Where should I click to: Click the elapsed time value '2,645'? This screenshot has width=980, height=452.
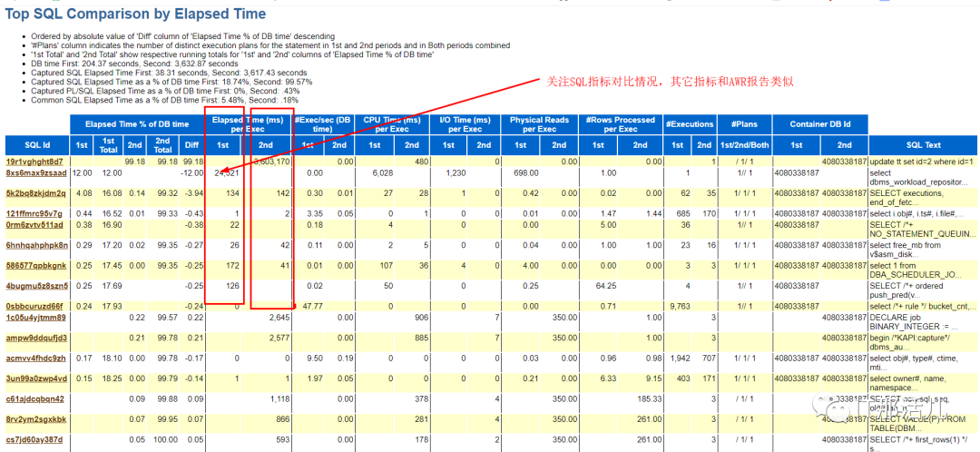click(x=279, y=318)
